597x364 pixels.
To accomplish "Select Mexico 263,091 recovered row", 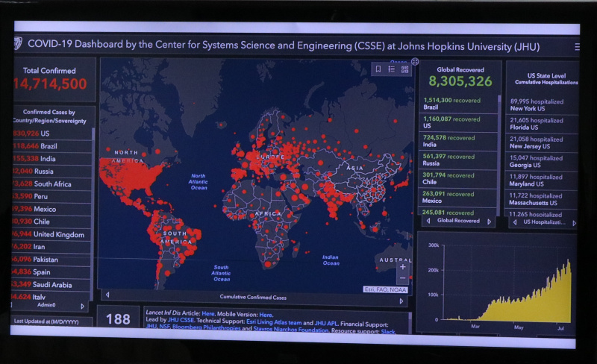I will tap(459, 197).
